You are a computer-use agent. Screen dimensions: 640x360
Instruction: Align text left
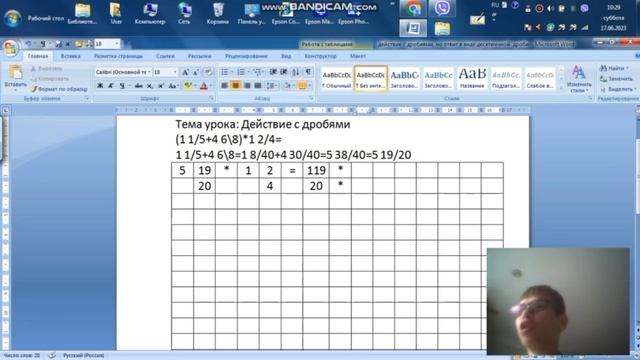[224, 86]
